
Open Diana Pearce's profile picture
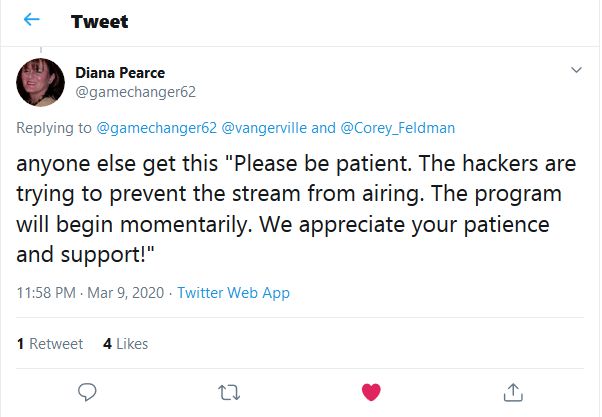pyautogui.click(x=40, y=82)
